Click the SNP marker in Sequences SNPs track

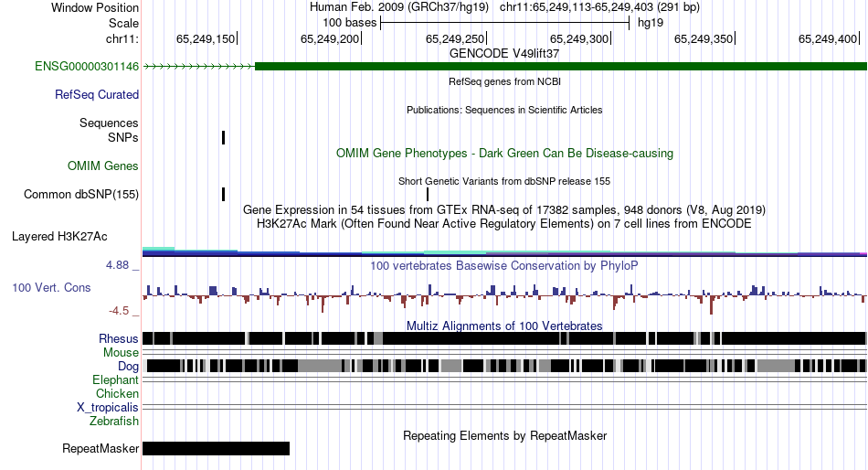[x=223, y=137]
